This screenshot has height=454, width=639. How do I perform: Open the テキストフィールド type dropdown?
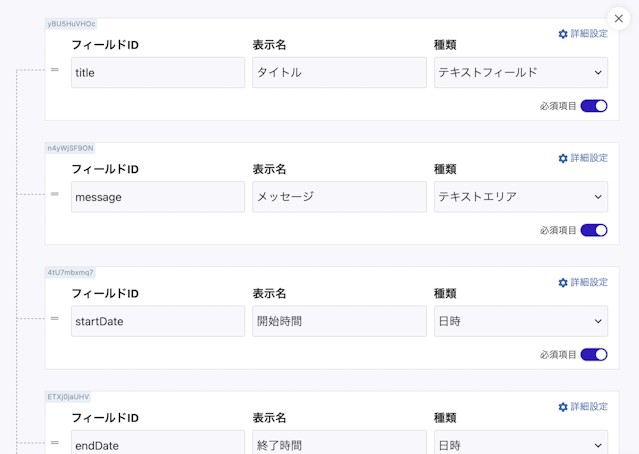[x=520, y=72]
